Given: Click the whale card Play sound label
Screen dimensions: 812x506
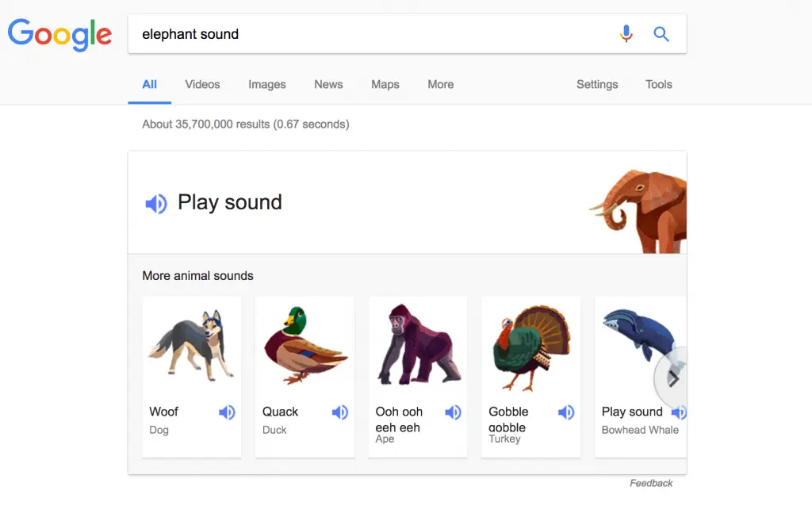Looking at the screenshot, I should 632,412.
